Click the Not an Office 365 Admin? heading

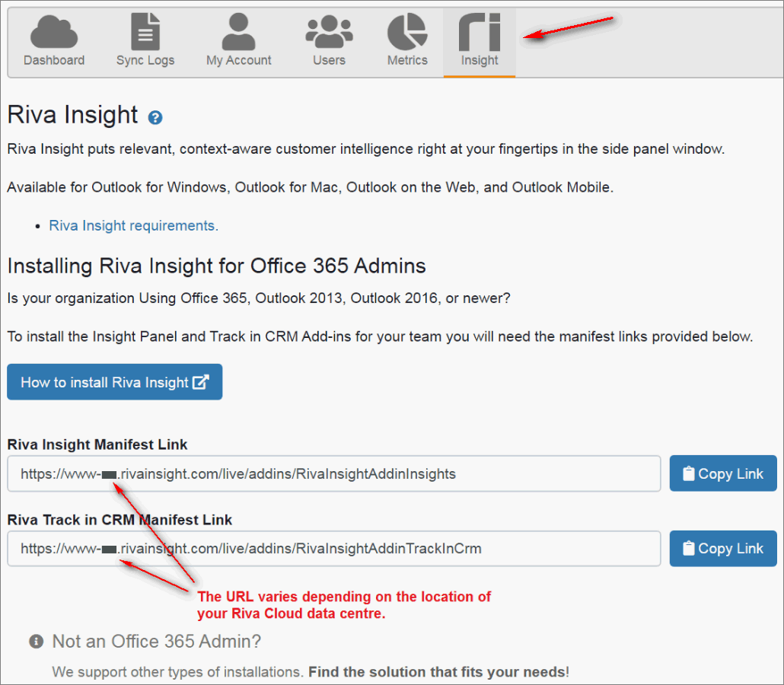(x=157, y=641)
